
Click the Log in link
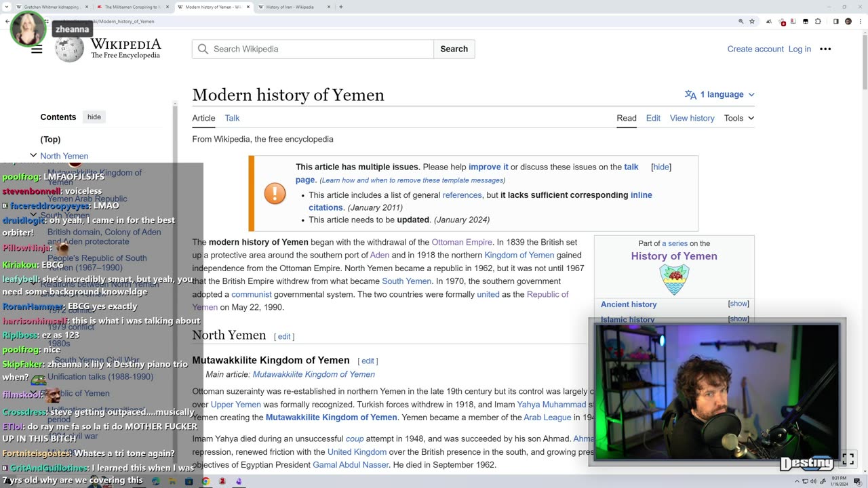coord(800,49)
